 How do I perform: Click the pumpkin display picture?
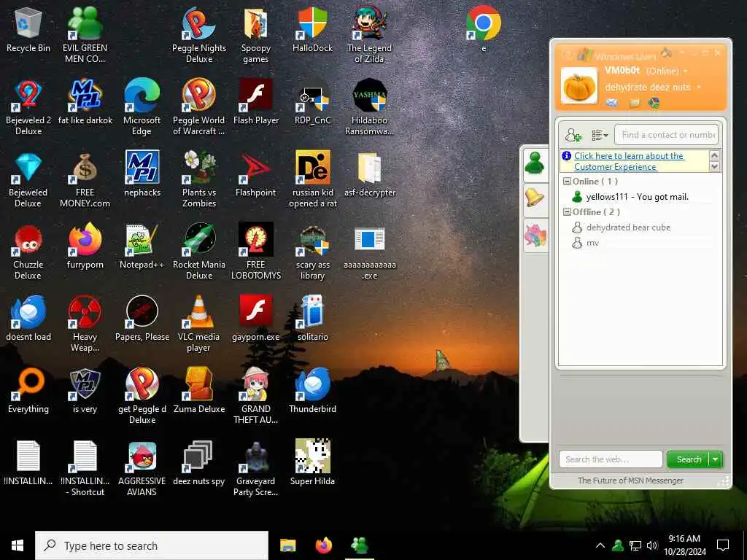(578, 86)
